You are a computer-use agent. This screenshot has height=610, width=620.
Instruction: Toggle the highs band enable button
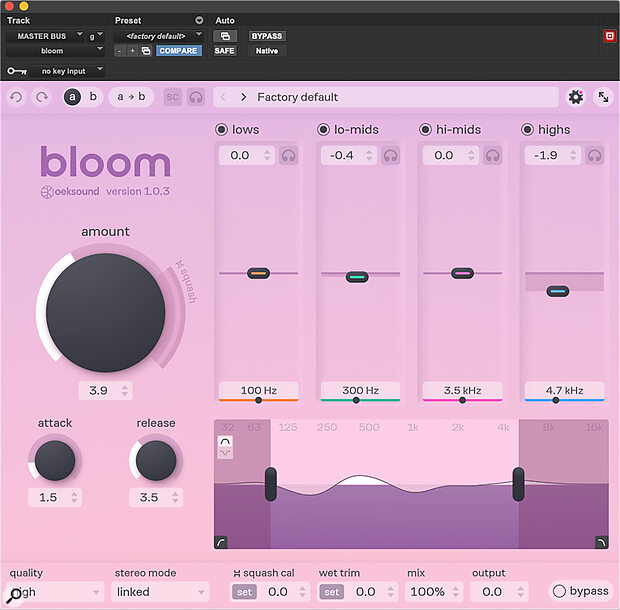pyautogui.click(x=527, y=129)
